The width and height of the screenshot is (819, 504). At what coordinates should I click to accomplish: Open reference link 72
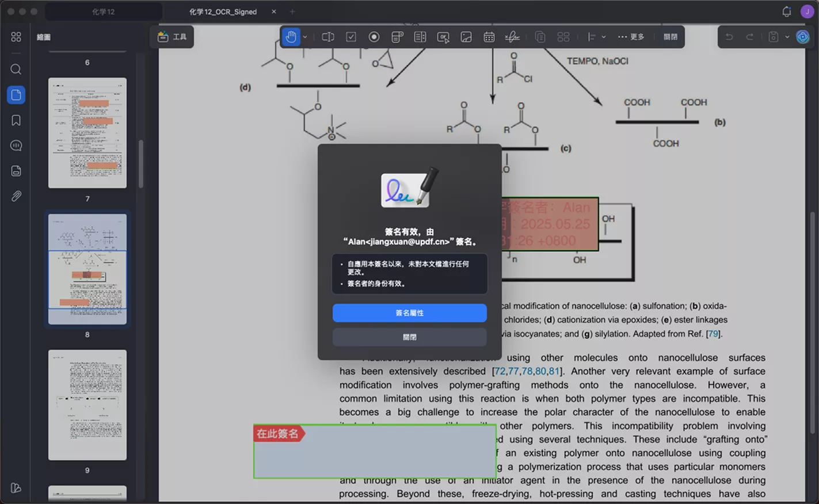coord(500,371)
